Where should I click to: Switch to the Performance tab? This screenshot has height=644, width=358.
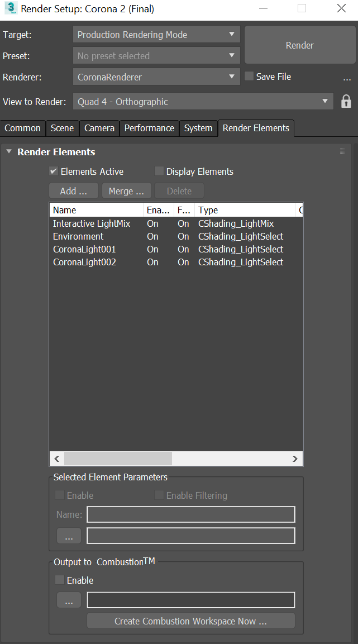(x=150, y=128)
